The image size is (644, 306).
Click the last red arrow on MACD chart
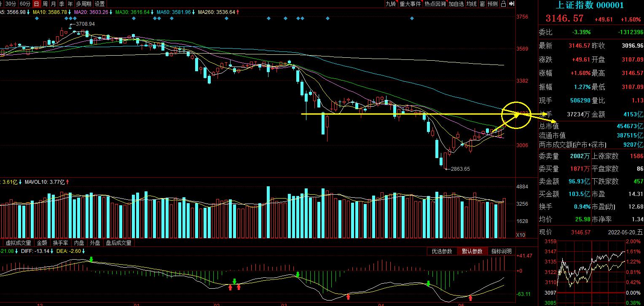click(470, 298)
